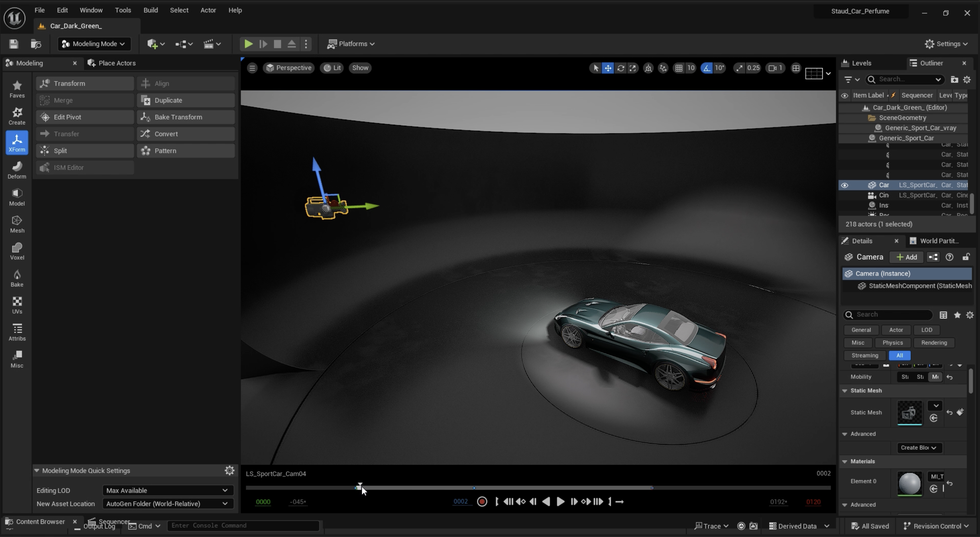Collapse the Static Mesh section
The height and width of the screenshot is (537, 980).
click(x=845, y=391)
